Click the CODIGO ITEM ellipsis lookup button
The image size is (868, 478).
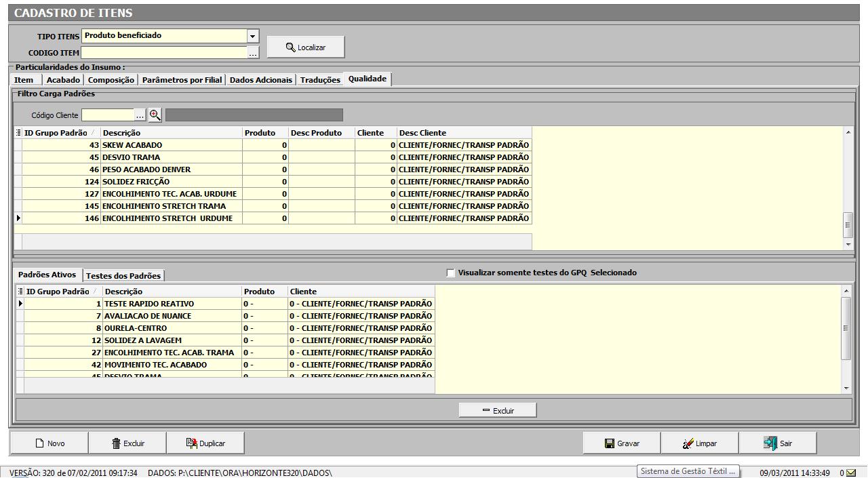(253, 53)
